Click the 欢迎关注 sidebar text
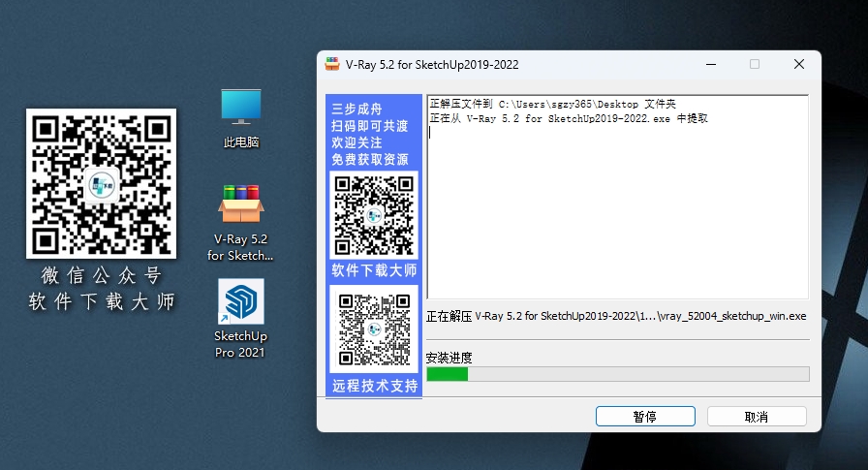The height and width of the screenshot is (470, 868). pyautogui.click(x=356, y=142)
